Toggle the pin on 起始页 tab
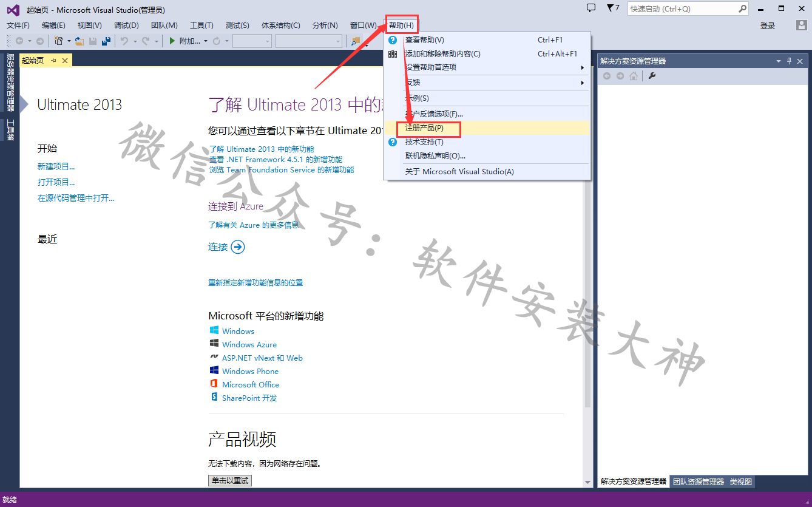This screenshot has width=812, height=507. [x=54, y=61]
